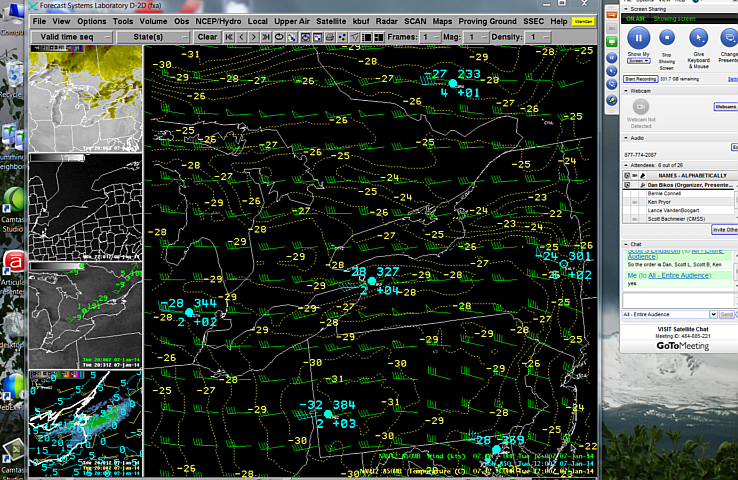Collapse the Attendees panel section

(x=626, y=165)
